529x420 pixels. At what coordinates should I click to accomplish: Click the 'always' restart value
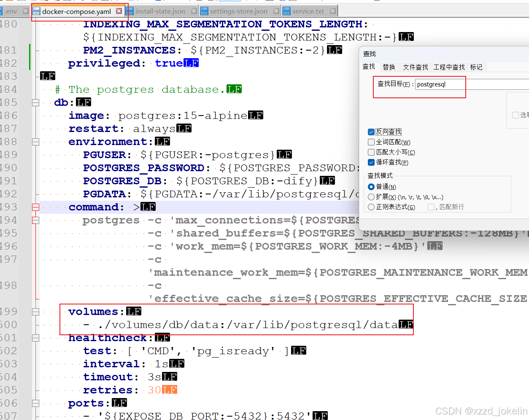coord(154,129)
